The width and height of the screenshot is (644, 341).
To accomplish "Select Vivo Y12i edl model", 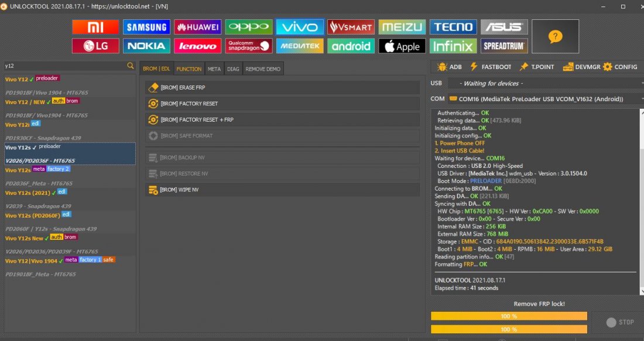I will click(70, 132).
